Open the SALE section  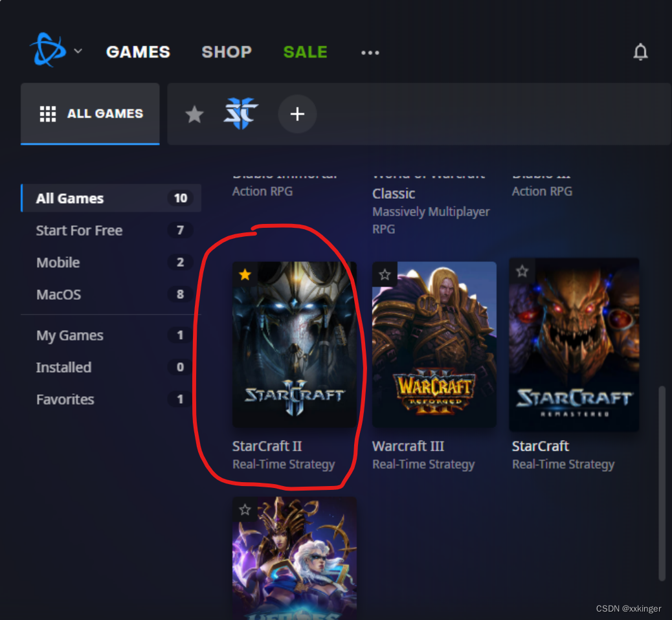[305, 52]
